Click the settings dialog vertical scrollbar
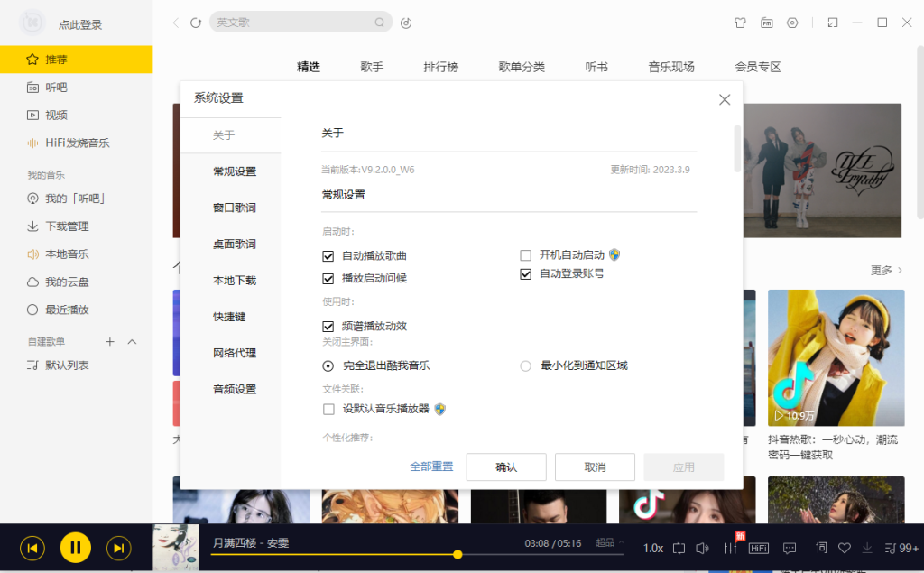The width and height of the screenshot is (924, 573). pyautogui.click(x=737, y=149)
